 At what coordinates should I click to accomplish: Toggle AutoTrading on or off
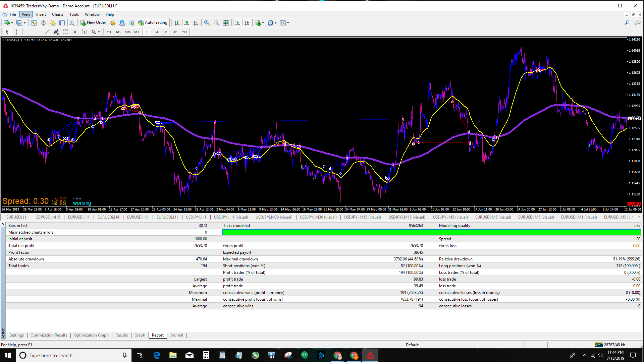coord(153,23)
